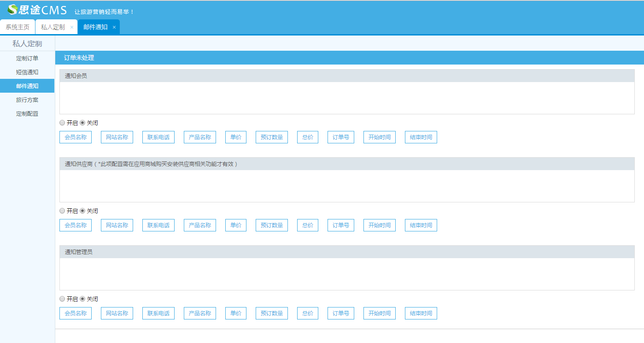Open 短信通知 in the sidebar

tap(27, 72)
